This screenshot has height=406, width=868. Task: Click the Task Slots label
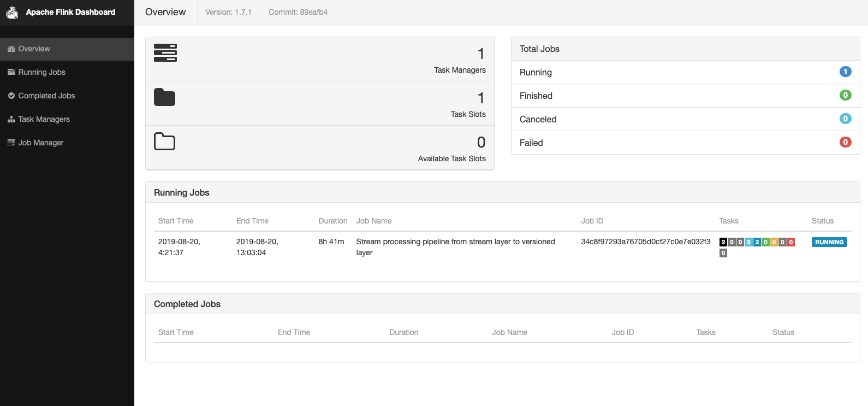click(468, 114)
